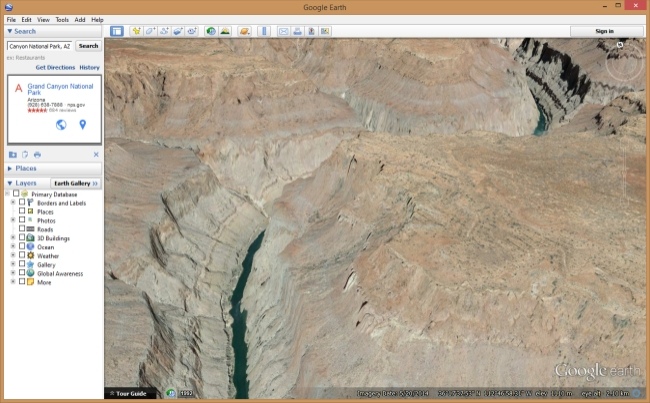Click the historical imagery icon in status bar
Viewport: 650px width, 403px height.
(170, 393)
